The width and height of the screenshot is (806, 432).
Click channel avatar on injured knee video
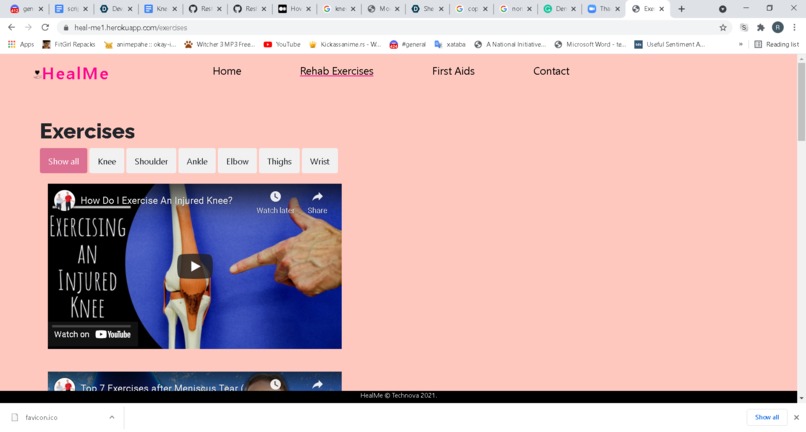[x=65, y=201]
